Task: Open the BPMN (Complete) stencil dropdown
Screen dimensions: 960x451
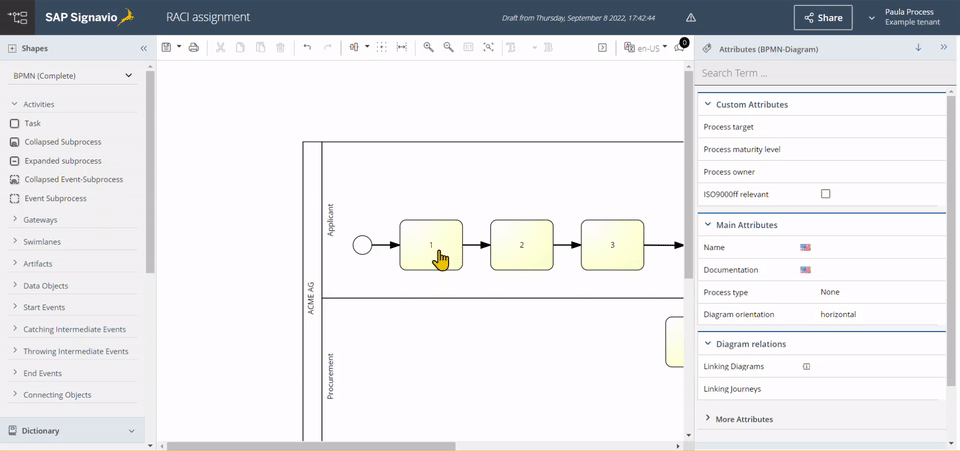Action: (x=72, y=76)
